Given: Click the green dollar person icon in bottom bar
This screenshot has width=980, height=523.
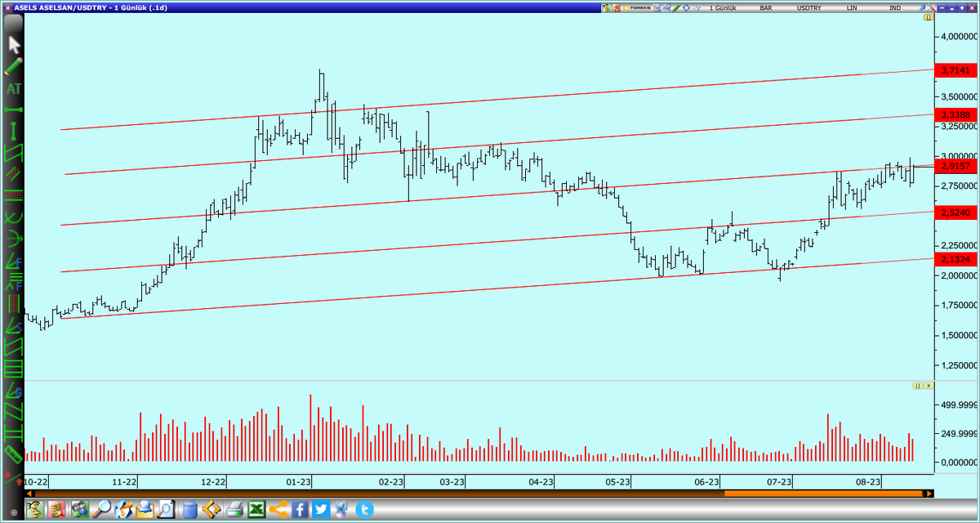Looking at the screenshot, I should click(34, 510).
